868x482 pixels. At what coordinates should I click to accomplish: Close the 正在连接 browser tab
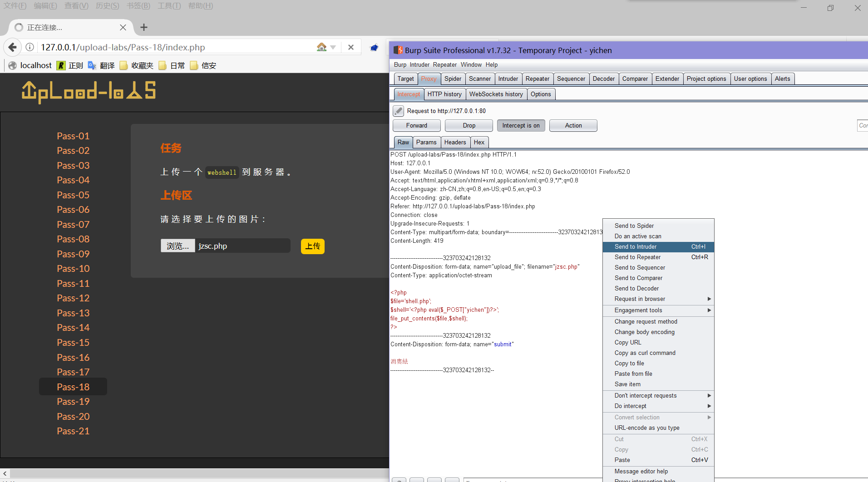coord(123,27)
